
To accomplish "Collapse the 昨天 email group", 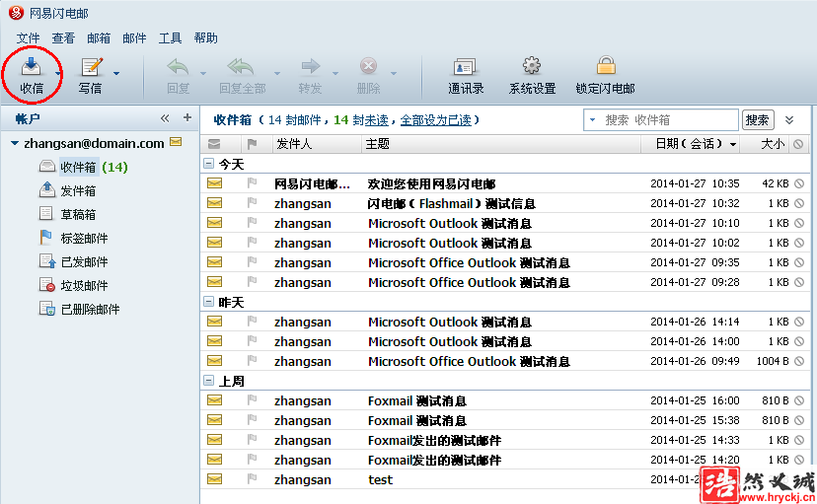I will pos(209,302).
